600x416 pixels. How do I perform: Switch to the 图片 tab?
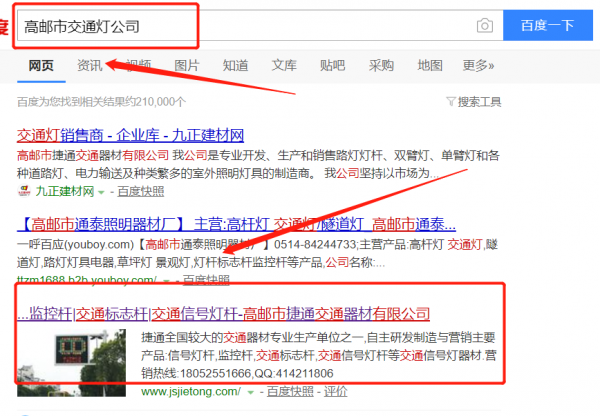pyautogui.click(x=187, y=66)
